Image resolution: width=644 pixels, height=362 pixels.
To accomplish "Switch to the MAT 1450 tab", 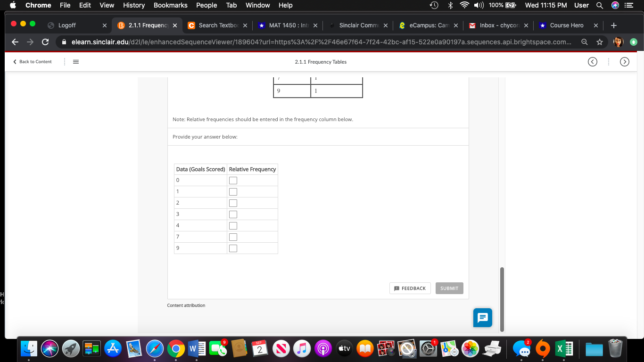I will pyautogui.click(x=288, y=25).
